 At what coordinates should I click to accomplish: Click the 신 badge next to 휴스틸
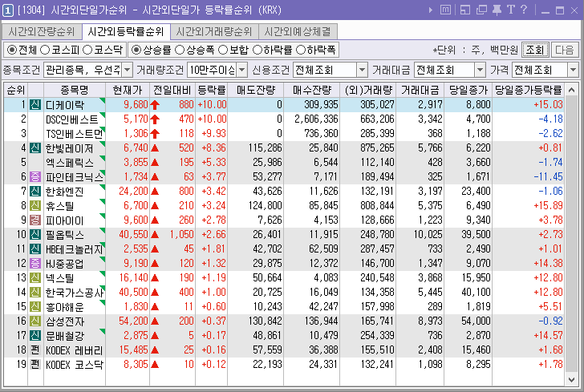tap(35, 205)
